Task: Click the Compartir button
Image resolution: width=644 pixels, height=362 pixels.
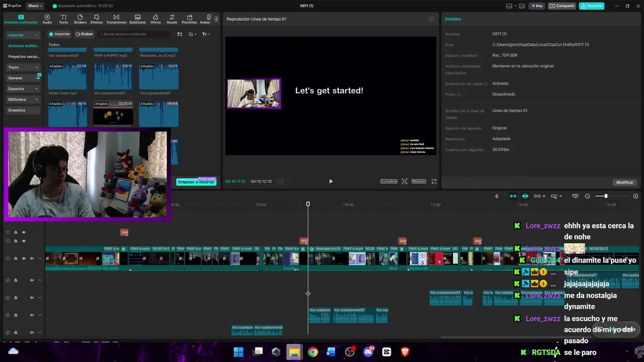Action: [x=562, y=6]
